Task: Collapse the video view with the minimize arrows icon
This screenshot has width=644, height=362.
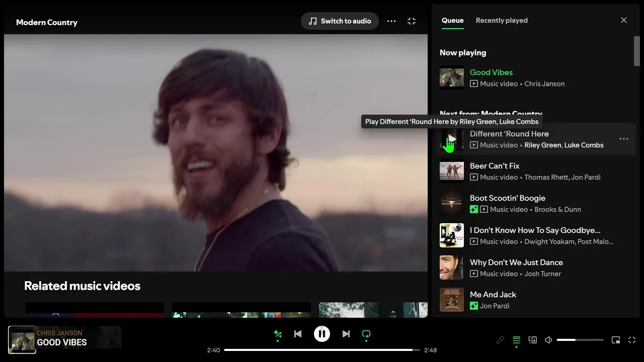Action: coord(412,21)
